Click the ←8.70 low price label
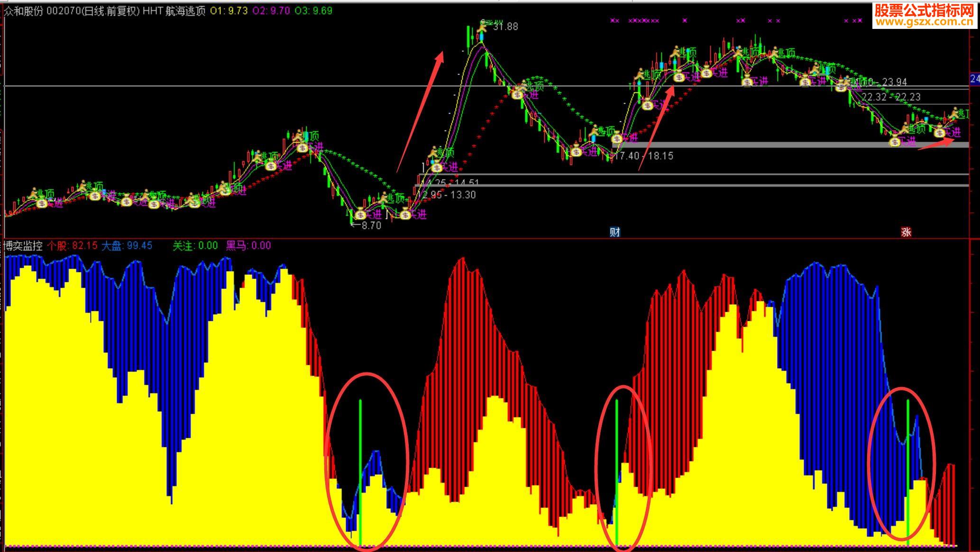The width and height of the screenshot is (980, 552). coord(366,226)
